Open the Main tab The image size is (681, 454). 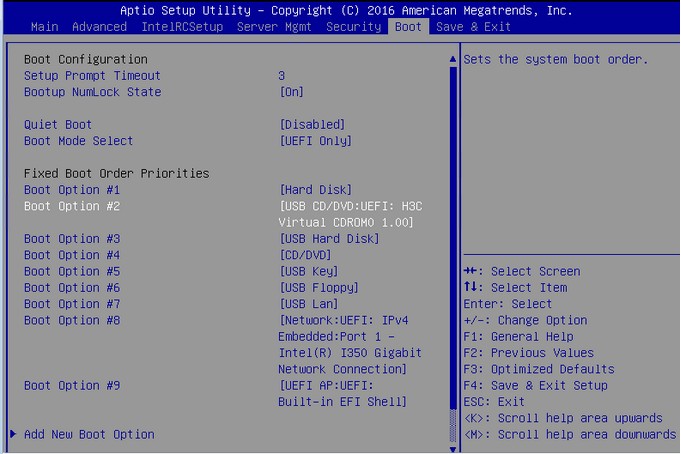pyautogui.click(x=44, y=27)
